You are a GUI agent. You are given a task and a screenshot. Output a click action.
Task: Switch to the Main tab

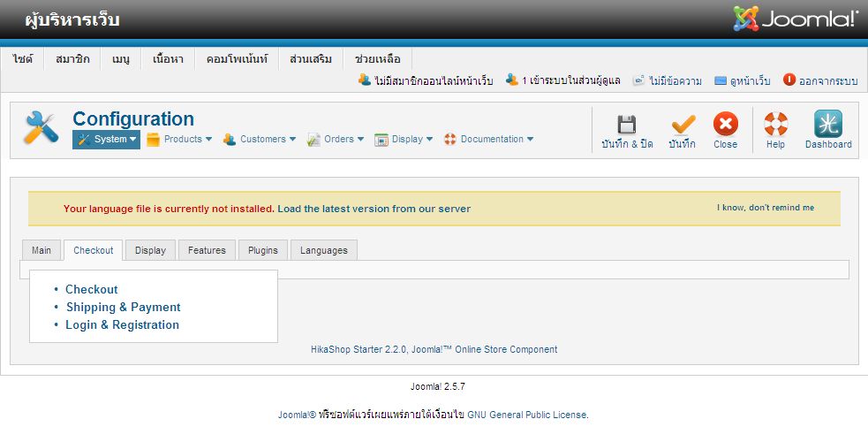[x=42, y=250]
